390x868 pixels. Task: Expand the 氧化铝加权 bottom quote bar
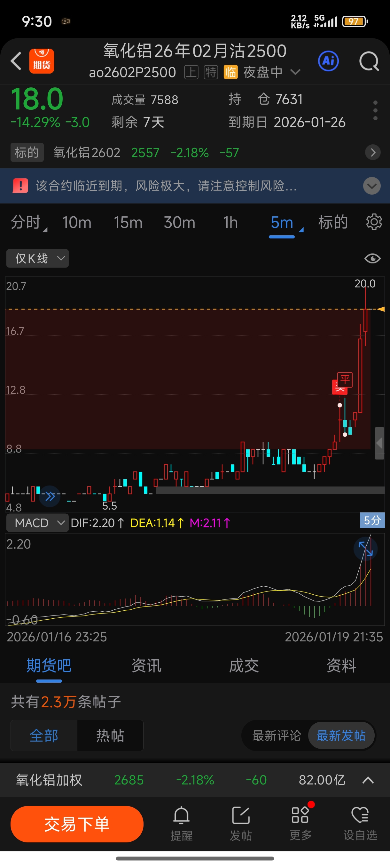point(368,780)
